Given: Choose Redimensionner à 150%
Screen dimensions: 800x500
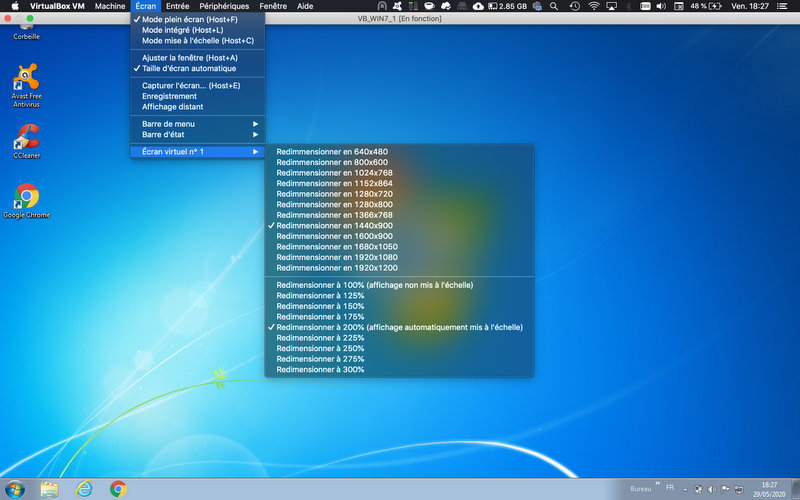Looking at the screenshot, I should [399, 306].
